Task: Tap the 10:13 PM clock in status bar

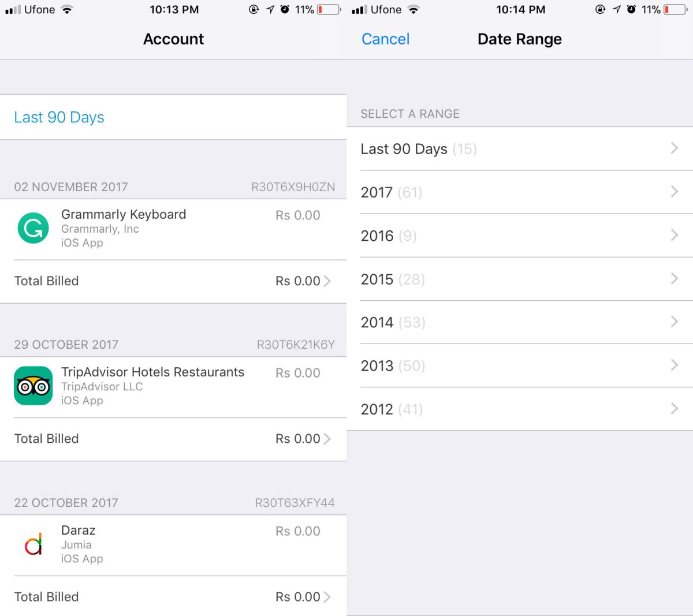Action: [174, 10]
